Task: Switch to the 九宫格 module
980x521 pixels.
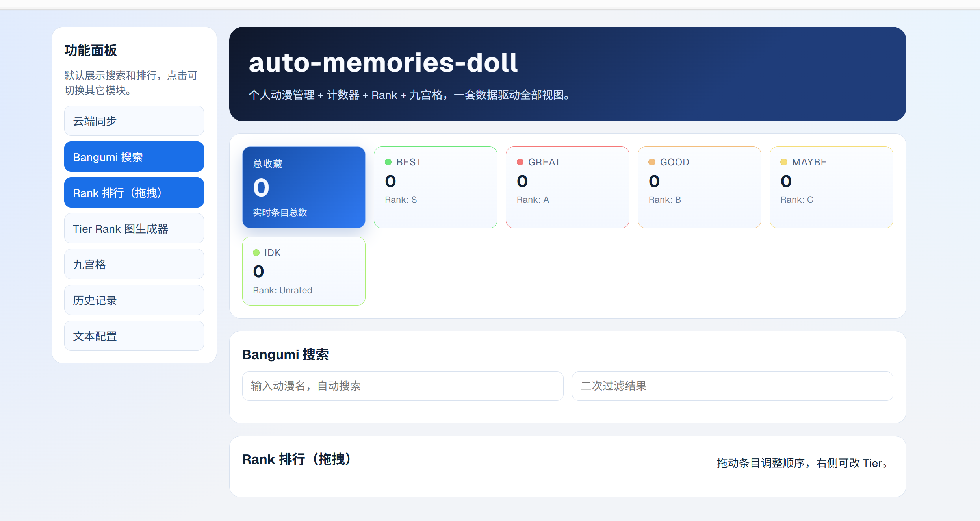Action: tap(134, 264)
